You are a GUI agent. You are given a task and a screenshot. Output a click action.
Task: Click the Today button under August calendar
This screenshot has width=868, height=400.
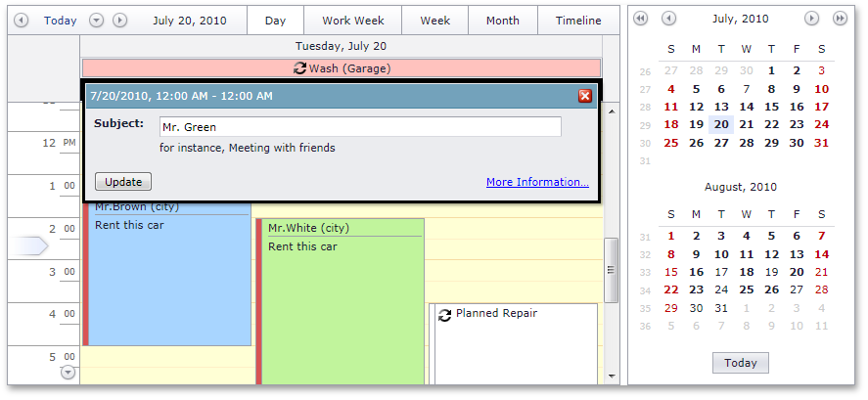741,363
